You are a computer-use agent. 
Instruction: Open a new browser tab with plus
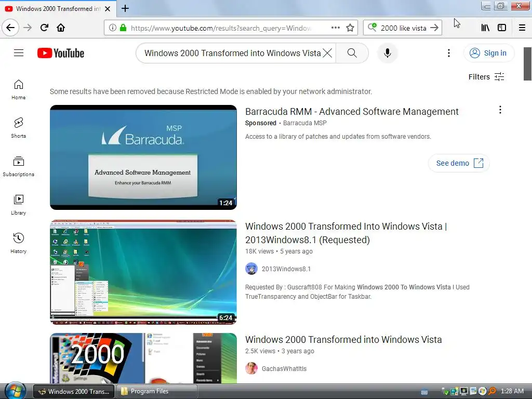pos(125,8)
